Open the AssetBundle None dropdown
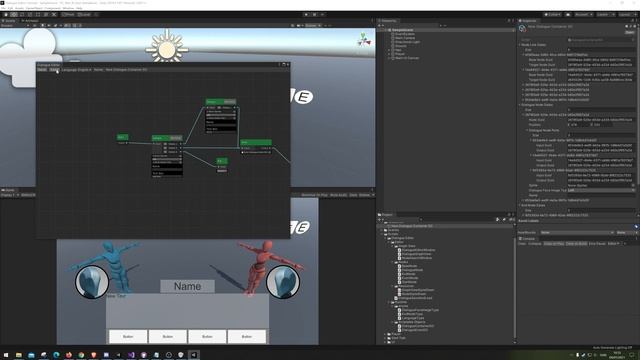 tap(577, 232)
